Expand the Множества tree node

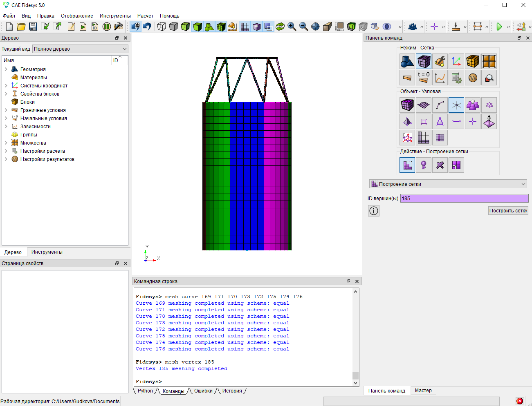tap(6, 143)
